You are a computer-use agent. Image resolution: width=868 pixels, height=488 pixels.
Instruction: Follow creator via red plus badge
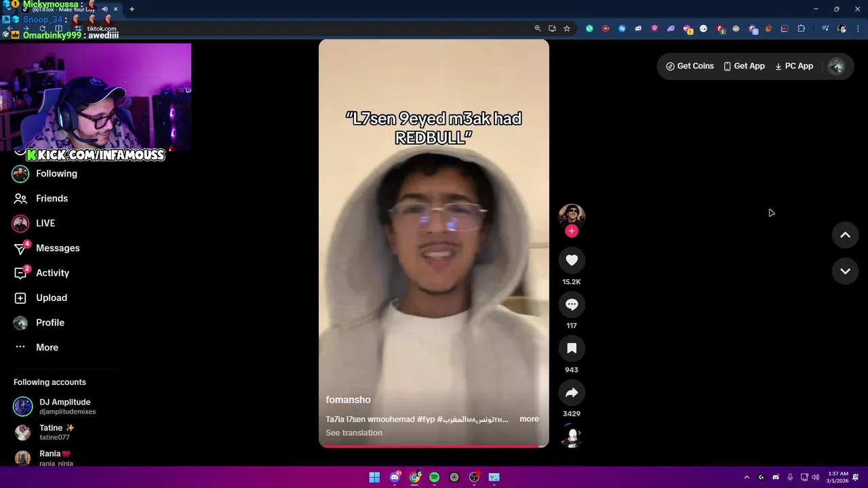tap(572, 231)
